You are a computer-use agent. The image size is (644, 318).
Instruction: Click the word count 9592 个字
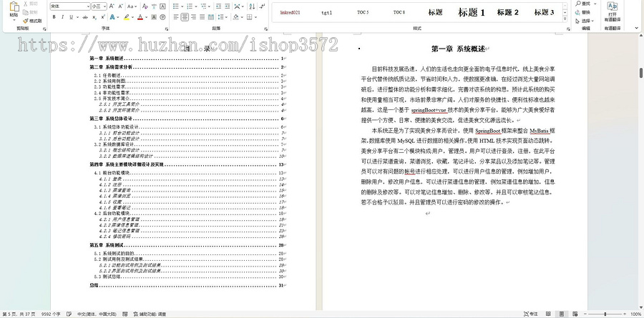51,314
